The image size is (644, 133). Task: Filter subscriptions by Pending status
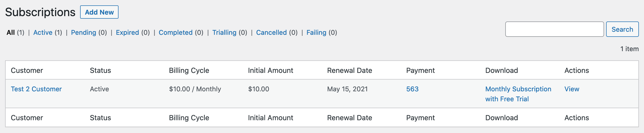83,33
